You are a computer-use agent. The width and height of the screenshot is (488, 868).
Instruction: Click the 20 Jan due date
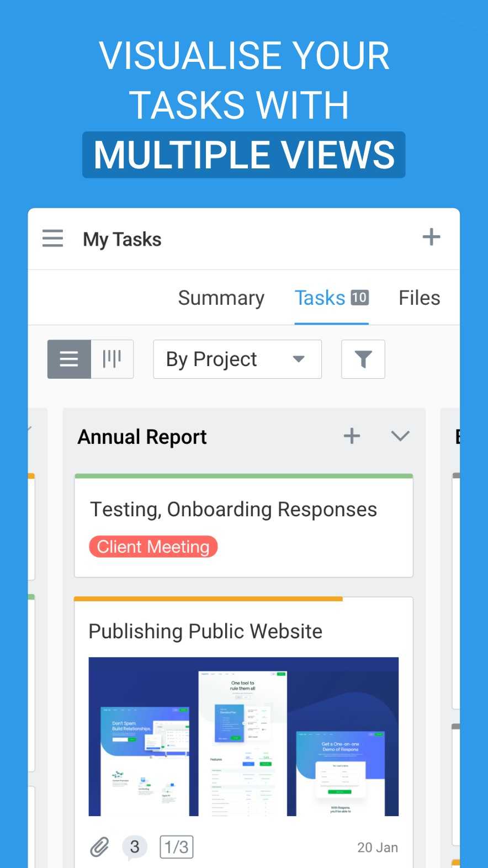378,848
